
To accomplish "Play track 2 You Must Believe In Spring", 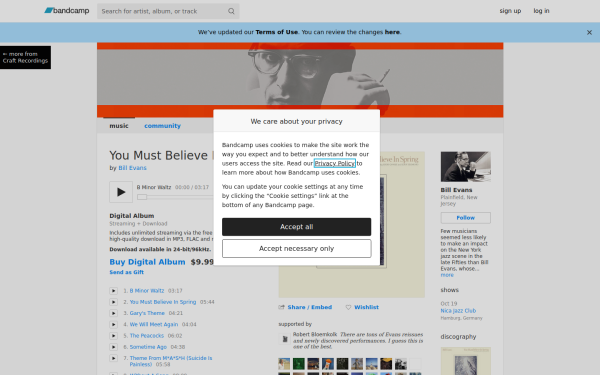I will click(x=113, y=302).
